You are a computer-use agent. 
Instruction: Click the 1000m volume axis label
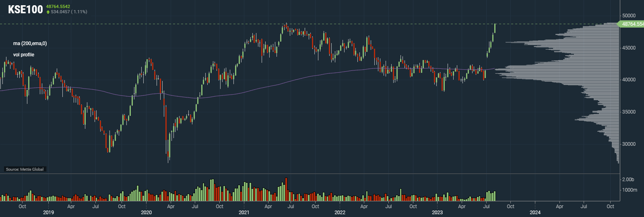(x=630, y=190)
